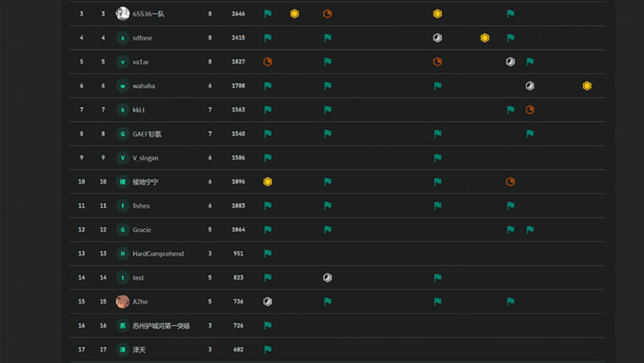Click the 65536 team avatar image
Screen dimensions: 644x363
123,14
